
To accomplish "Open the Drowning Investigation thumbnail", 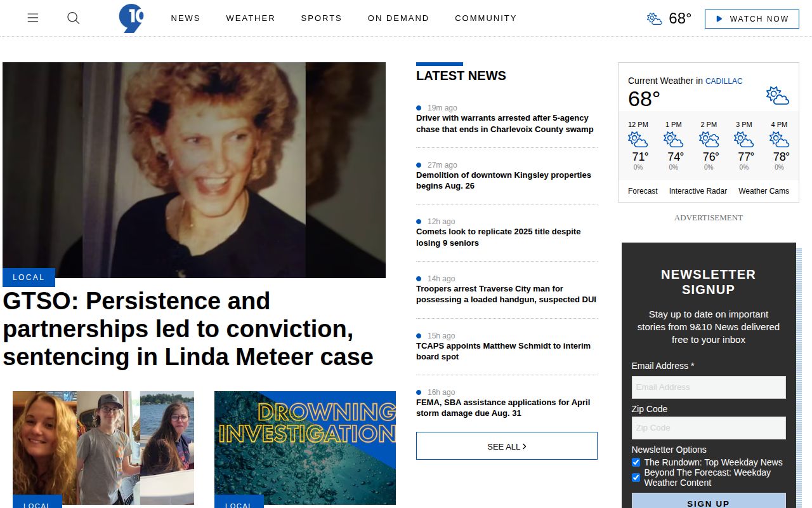I will coord(305,448).
